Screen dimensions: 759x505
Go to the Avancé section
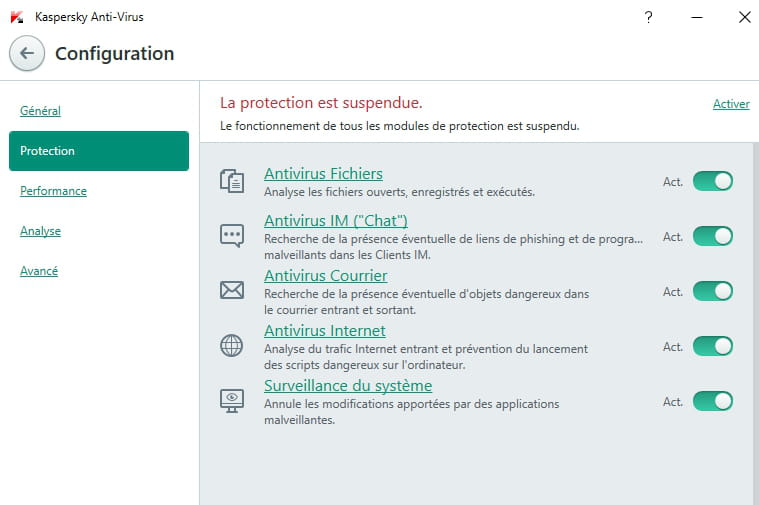39,271
